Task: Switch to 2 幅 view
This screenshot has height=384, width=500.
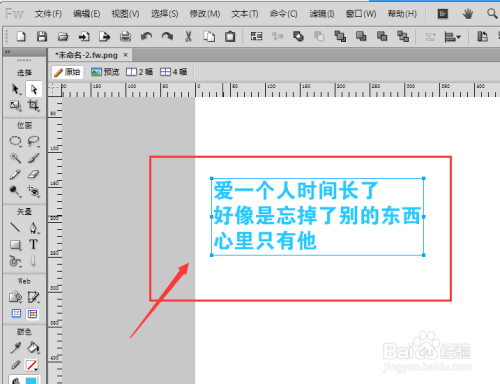Action: point(139,72)
